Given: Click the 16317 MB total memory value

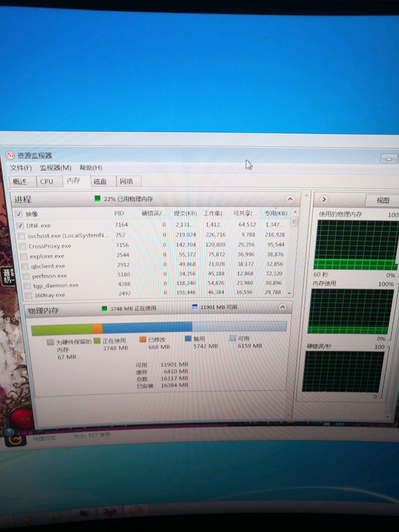Looking at the screenshot, I should coord(174,378).
